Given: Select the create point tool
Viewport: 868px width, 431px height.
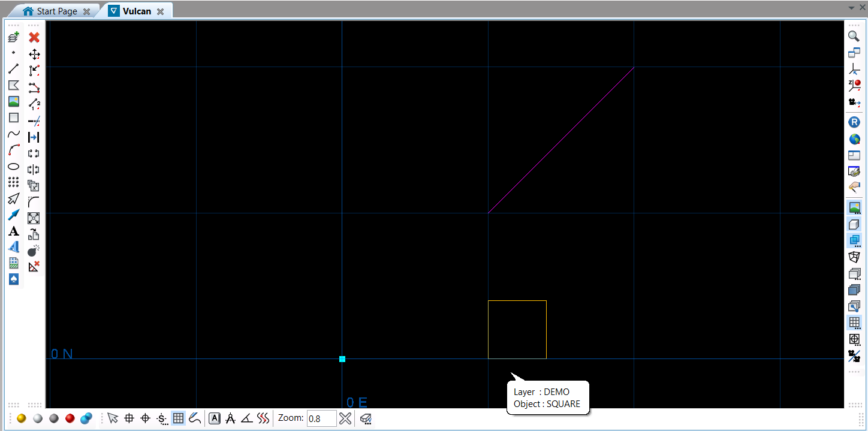Looking at the screenshot, I should pos(14,53).
